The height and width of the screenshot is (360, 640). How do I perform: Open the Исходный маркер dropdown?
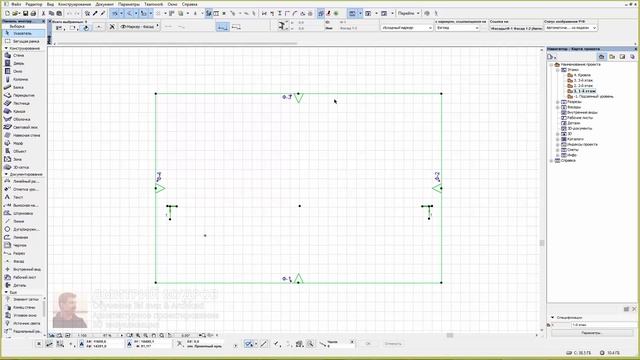pyautogui.click(x=407, y=28)
